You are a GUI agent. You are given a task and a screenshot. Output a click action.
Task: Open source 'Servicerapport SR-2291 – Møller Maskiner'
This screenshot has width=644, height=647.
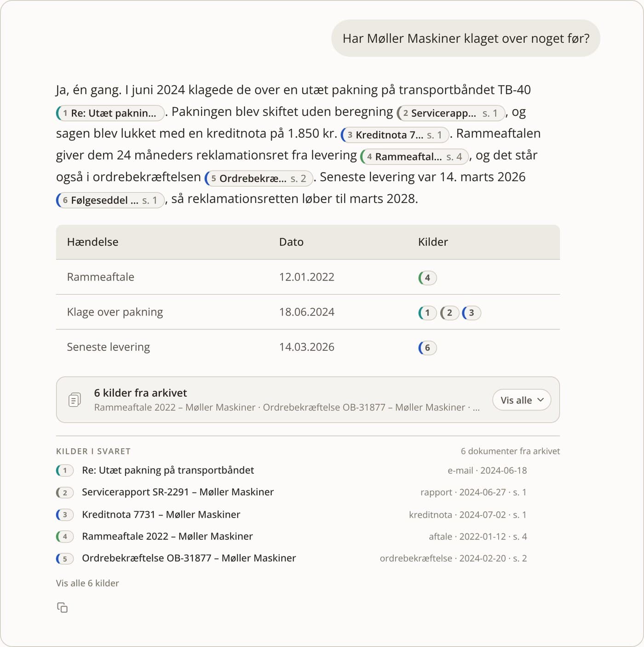coord(178,492)
